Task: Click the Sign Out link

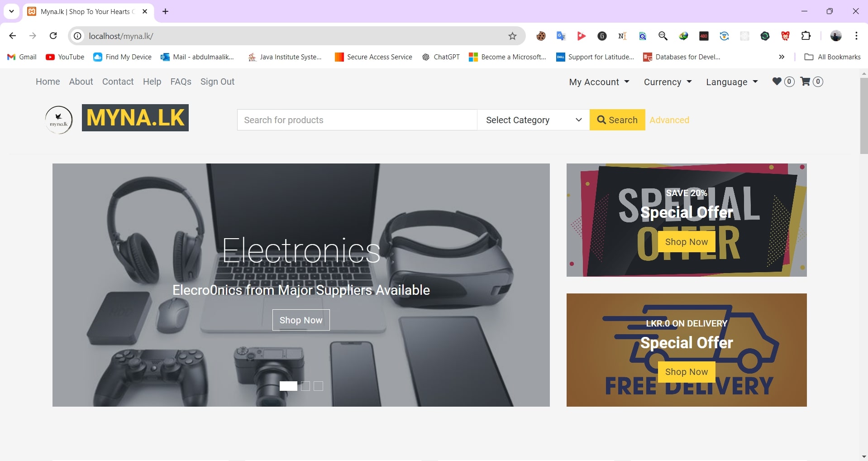Action: (217, 82)
